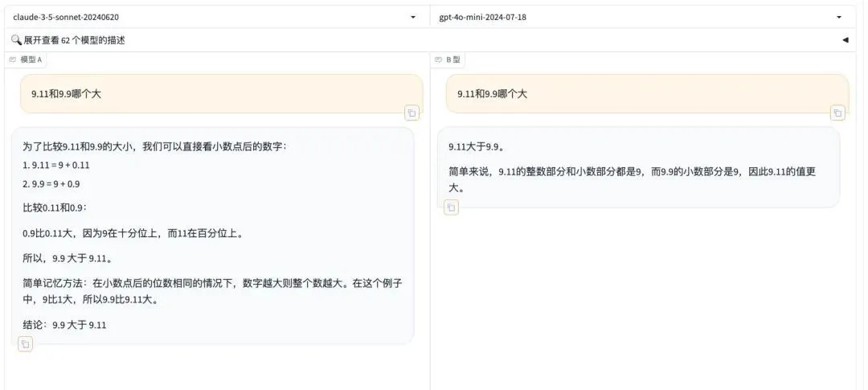Click the text 比较0.11和0.9：
868x390 pixels.
coord(55,207)
